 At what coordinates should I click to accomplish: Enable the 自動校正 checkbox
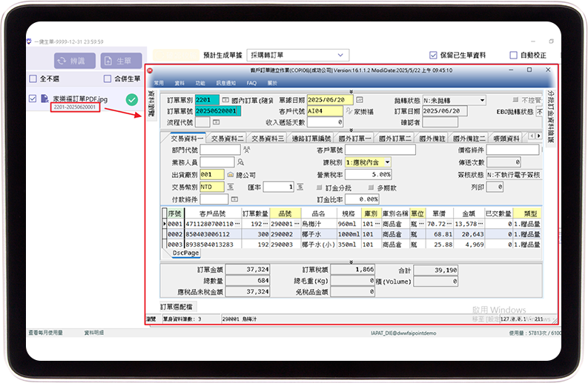[513, 56]
